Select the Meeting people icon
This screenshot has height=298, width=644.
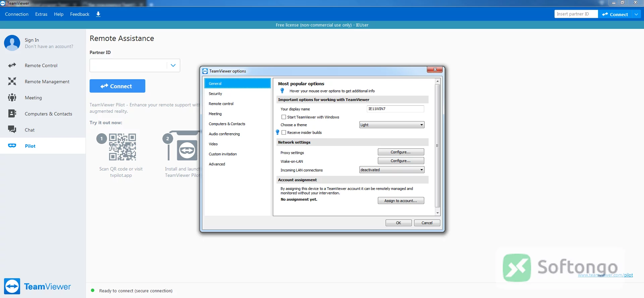pos(12,98)
